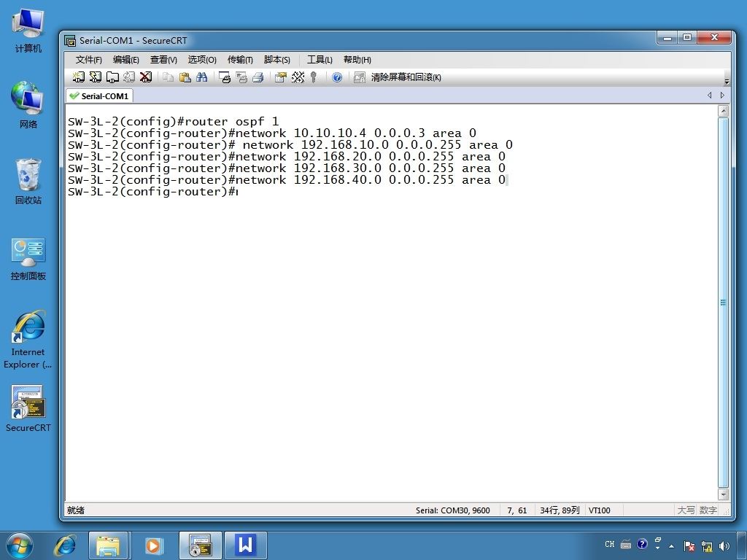Click the media player taskbar icon

pos(153,545)
